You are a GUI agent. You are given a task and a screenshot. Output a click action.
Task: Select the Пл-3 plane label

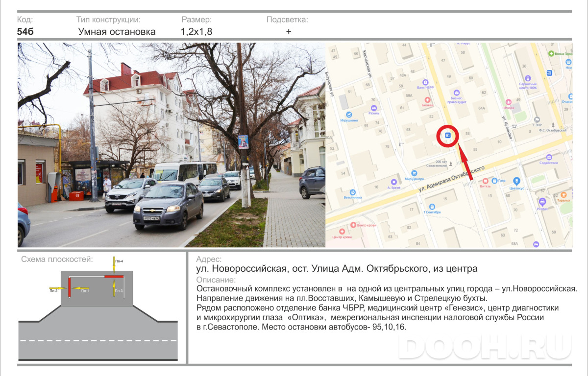[119, 291]
